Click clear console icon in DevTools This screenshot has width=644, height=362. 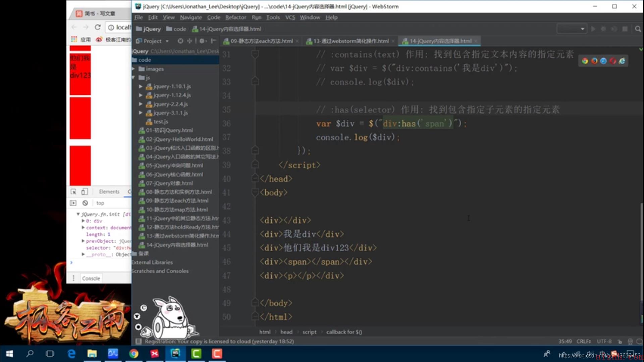tap(85, 203)
